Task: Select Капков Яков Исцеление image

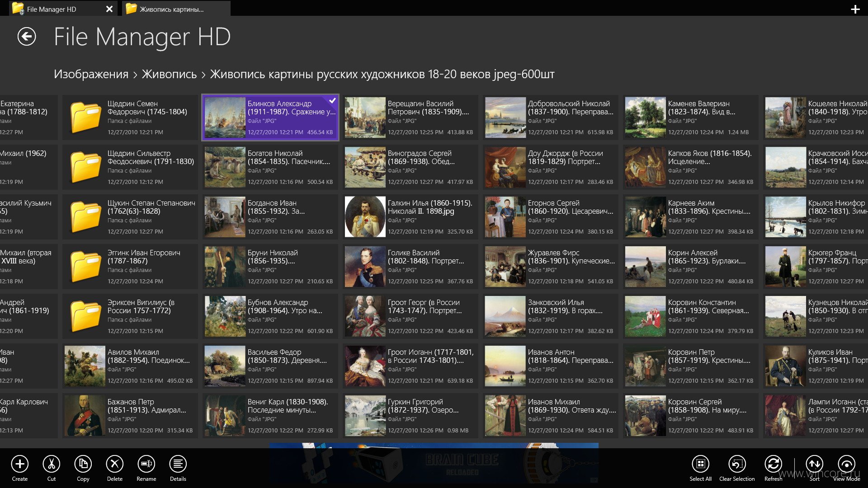Action: coord(691,167)
